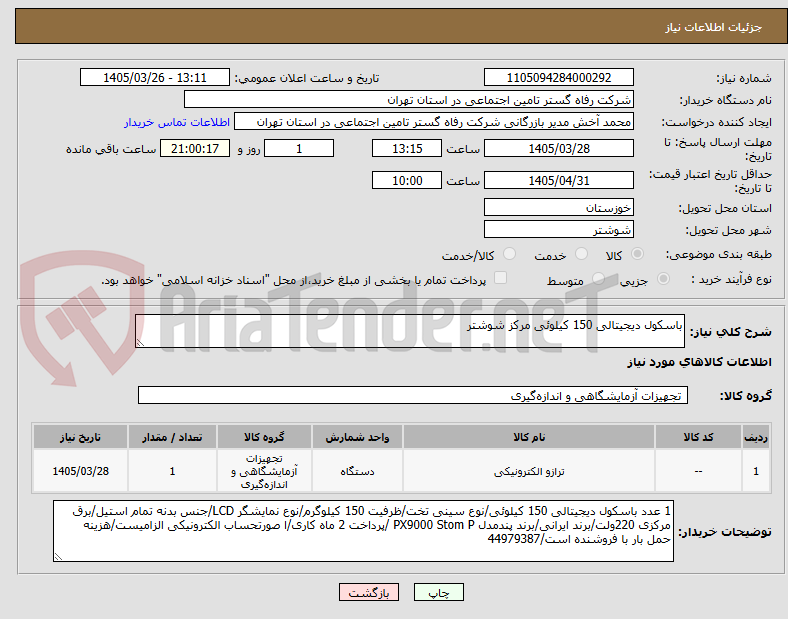
Task: Click the delivery city field شوشتر
Action: [x=559, y=230]
